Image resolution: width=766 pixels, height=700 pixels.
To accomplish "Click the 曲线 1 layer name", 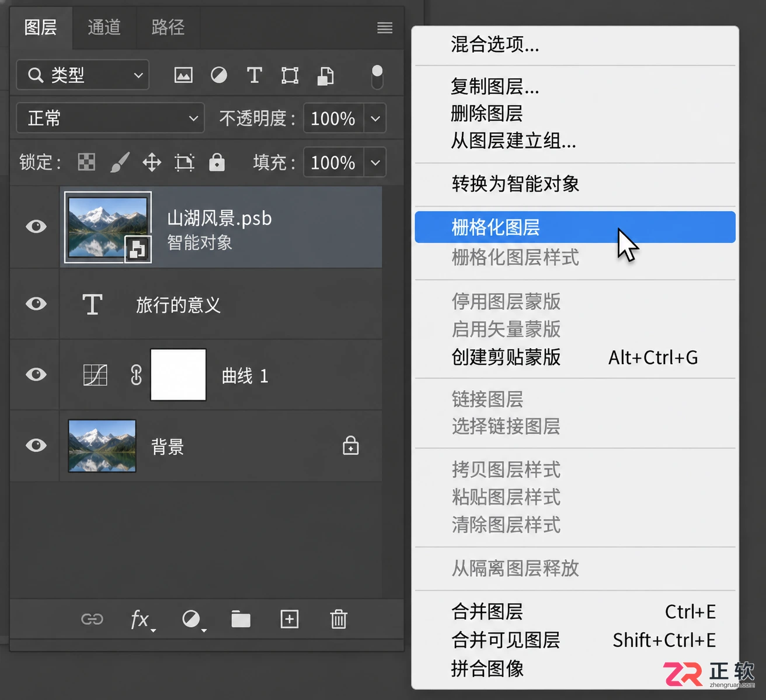I will [x=245, y=376].
